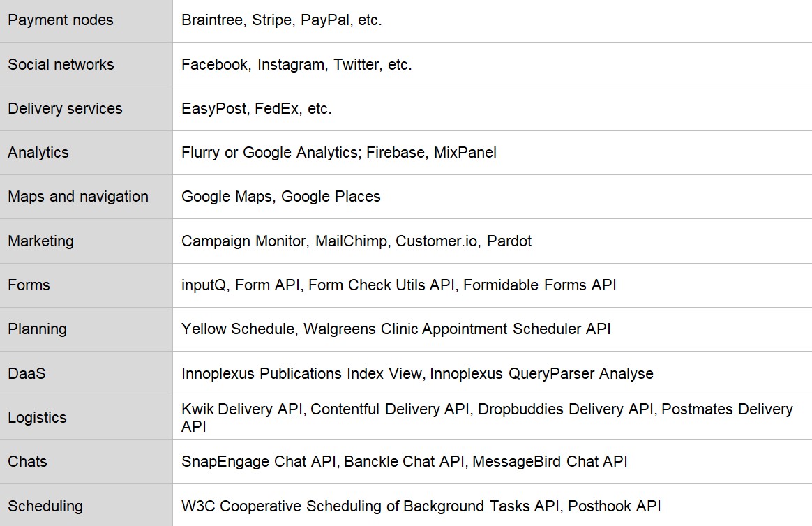Select the EasyPost, FedEx cell text
This screenshot has height=526, width=812.
point(256,108)
